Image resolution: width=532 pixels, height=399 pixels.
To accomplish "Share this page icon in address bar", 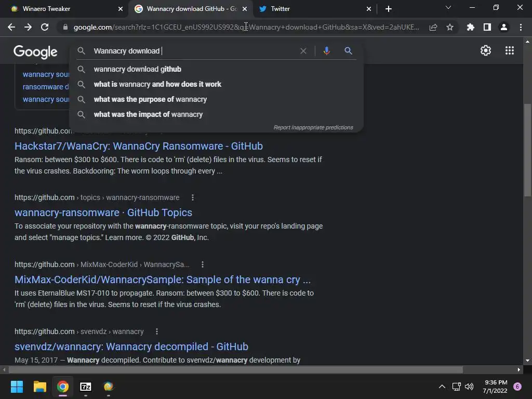I will (x=433, y=27).
